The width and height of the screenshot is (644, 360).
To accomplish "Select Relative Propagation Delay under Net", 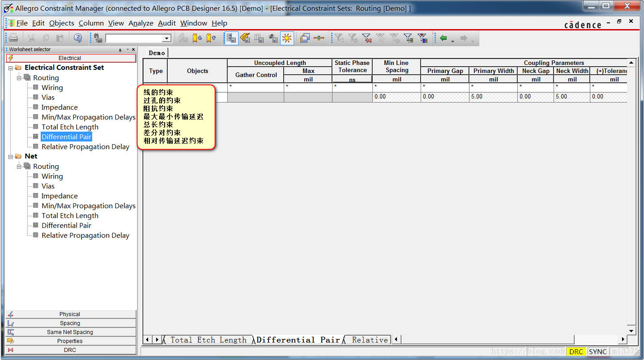I will pyautogui.click(x=85, y=236).
